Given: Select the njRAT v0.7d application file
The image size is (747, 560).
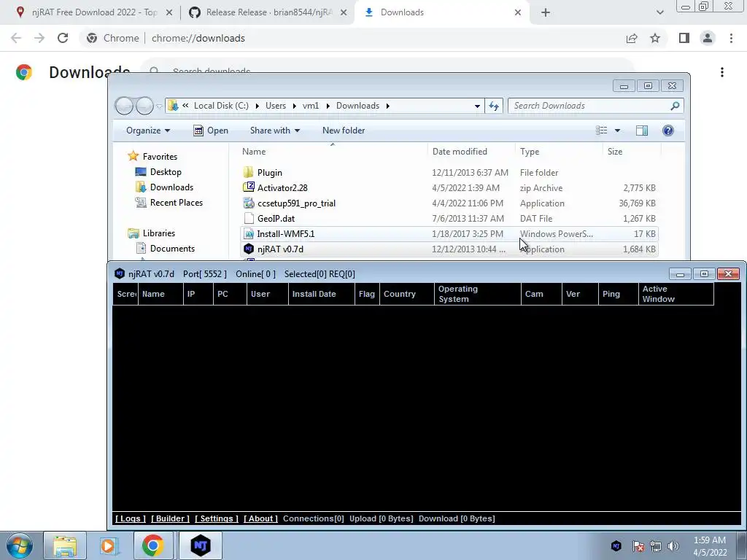Looking at the screenshot, I should tap(449, 249).
